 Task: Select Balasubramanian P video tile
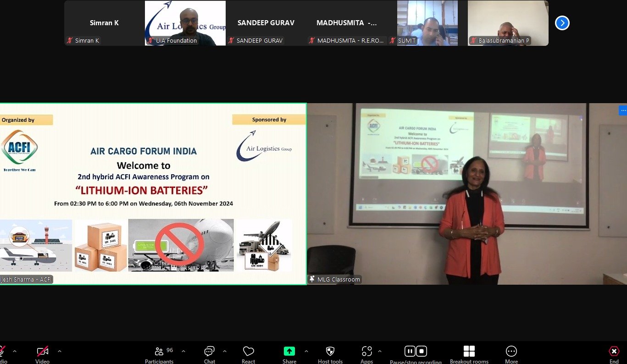508,23
